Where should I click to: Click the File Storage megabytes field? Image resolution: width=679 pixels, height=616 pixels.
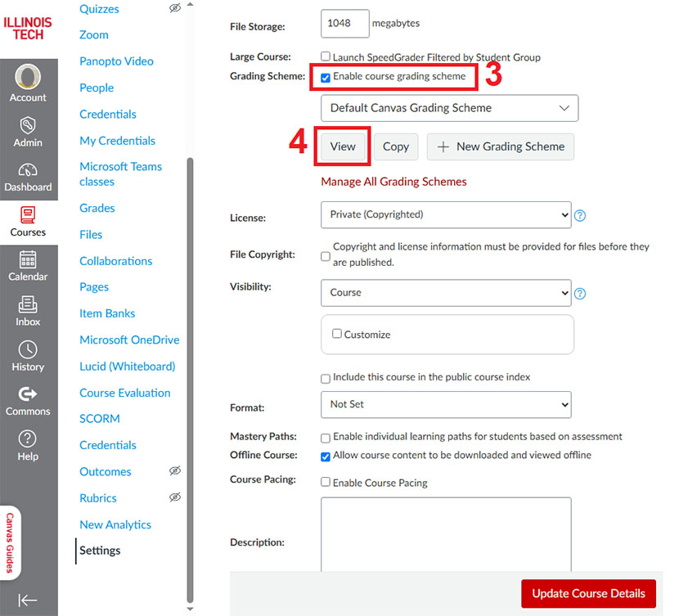[x=344, y=24]
